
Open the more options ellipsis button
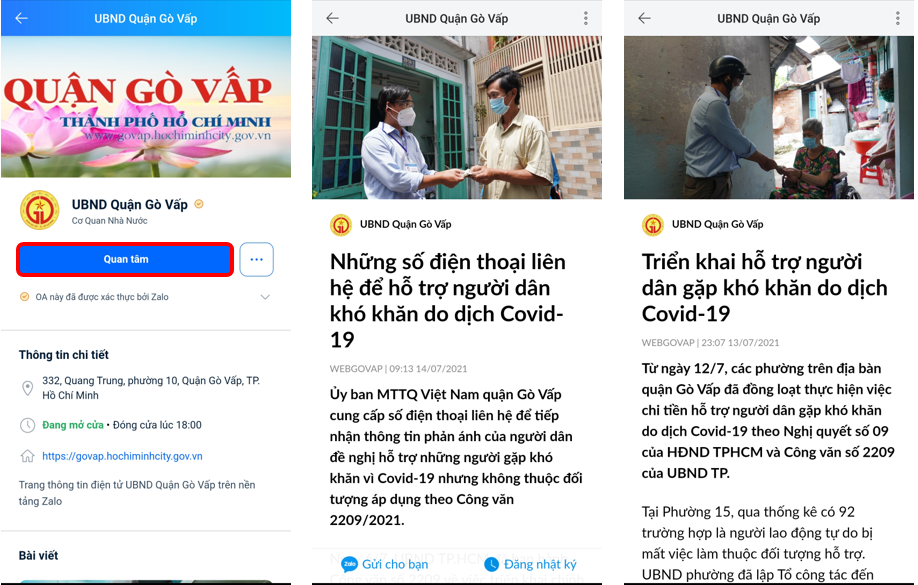coord(256,259)
